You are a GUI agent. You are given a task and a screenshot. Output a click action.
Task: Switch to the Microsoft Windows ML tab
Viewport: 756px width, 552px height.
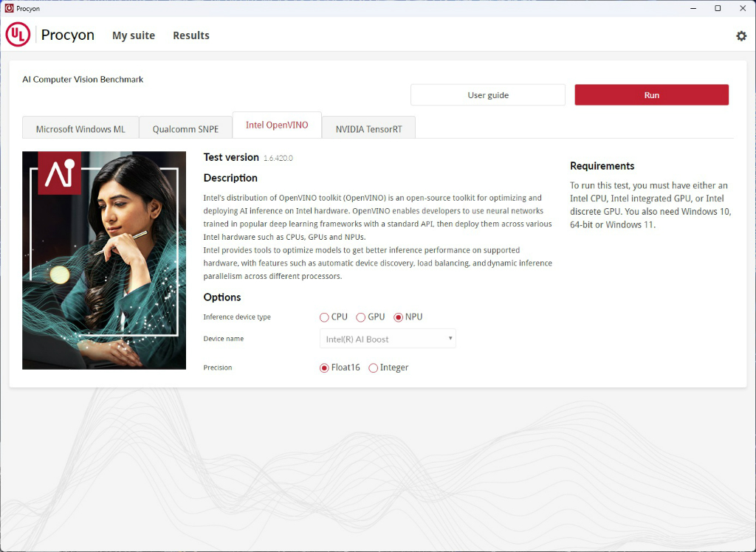coord(80,128)
